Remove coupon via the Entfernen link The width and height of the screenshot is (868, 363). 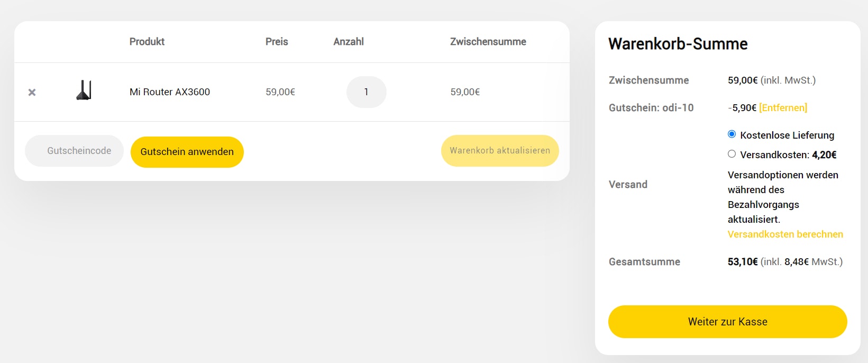(783, 108)
